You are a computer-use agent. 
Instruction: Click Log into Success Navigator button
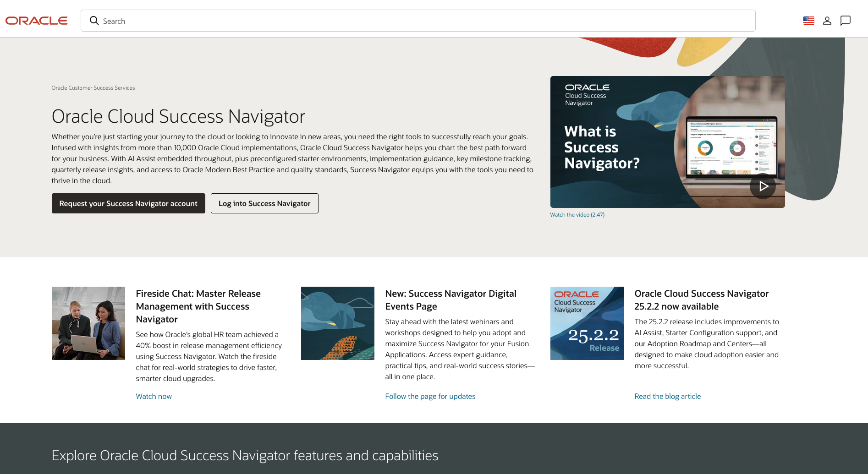click(x=264, y=203)
